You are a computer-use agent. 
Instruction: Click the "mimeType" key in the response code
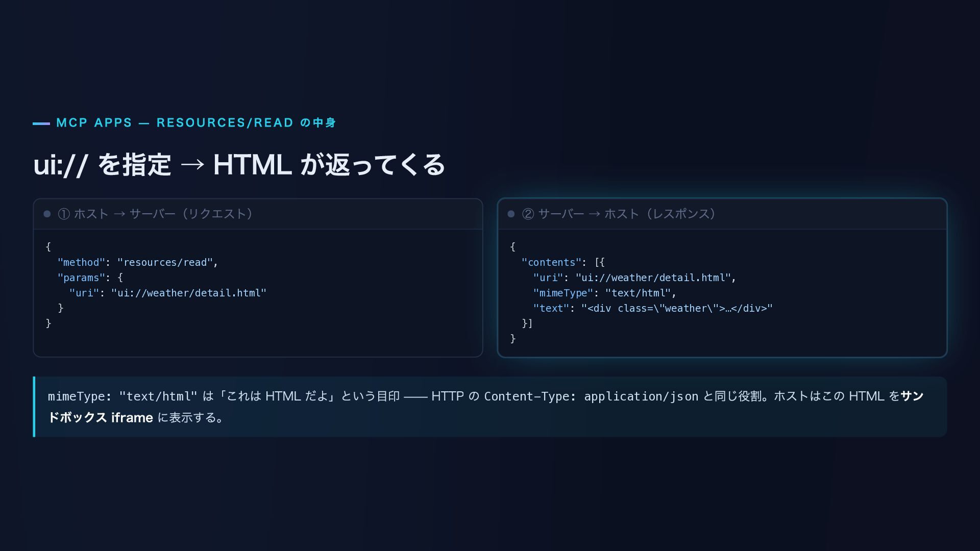tap(563, 293)
